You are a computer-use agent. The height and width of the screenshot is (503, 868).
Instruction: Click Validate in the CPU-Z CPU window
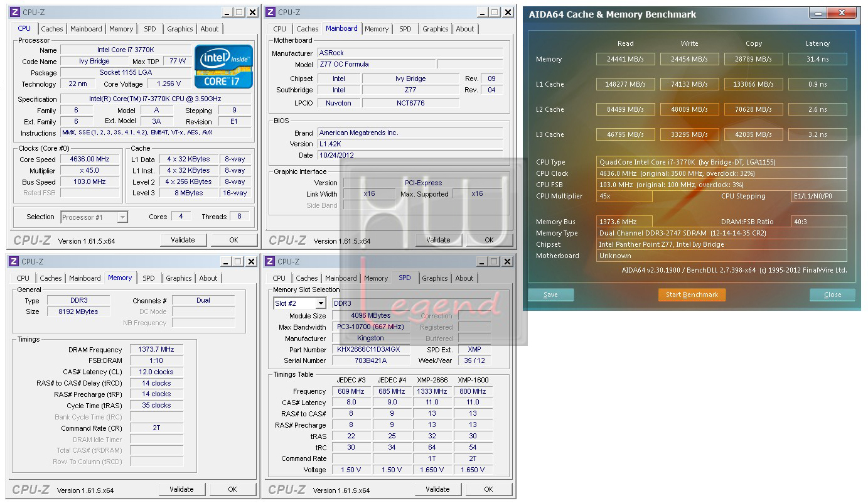(x=183, y=240)
